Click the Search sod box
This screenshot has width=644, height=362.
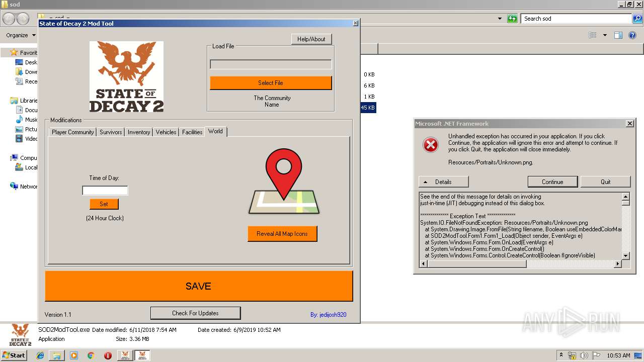pos(577,19)
